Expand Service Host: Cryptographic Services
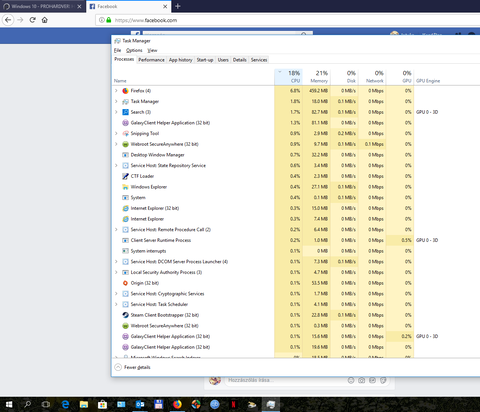The image size is (480, 412). click(116, 294)
